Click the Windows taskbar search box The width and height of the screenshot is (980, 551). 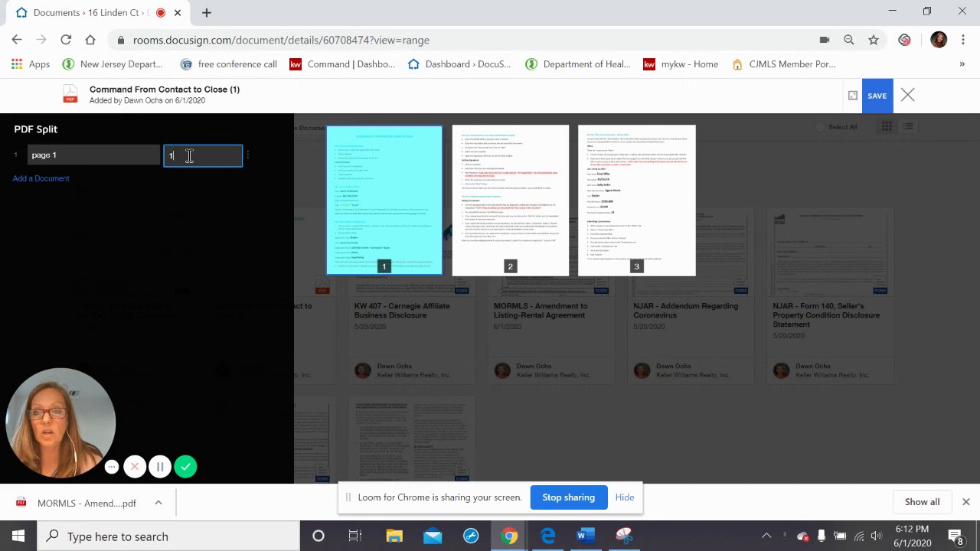coord(168,536)
